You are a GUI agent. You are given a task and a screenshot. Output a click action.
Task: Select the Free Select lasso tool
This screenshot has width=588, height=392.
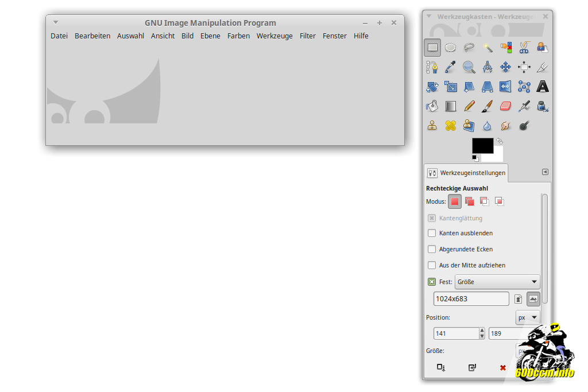click(469, 48)
